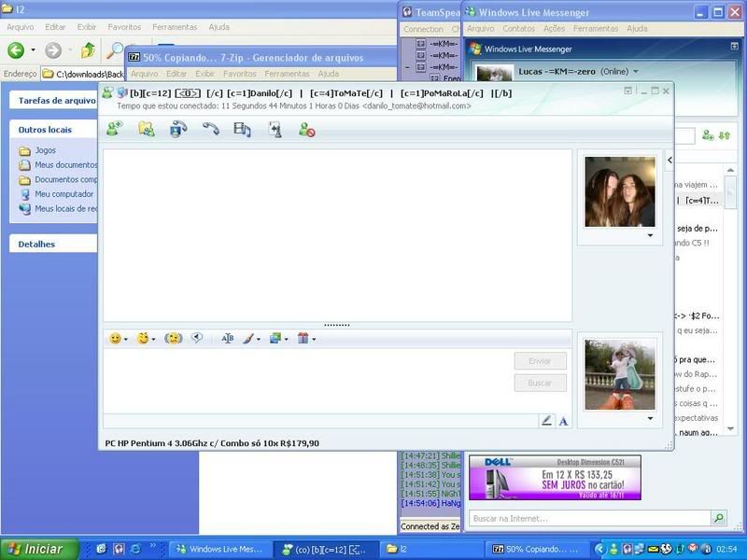Expand the gift dropdown arrow
The image size is (747, 560).
(314, 339)
